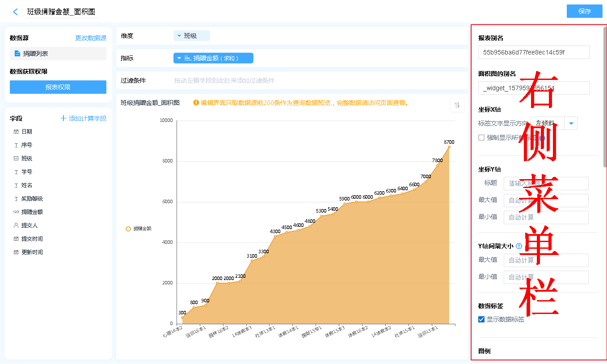
Task: Open the 更改数据源 link
Action: tap(90, 38)
